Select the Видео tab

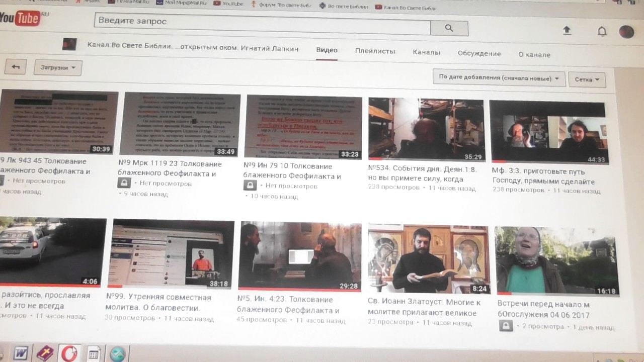click(x=327, y=50)
